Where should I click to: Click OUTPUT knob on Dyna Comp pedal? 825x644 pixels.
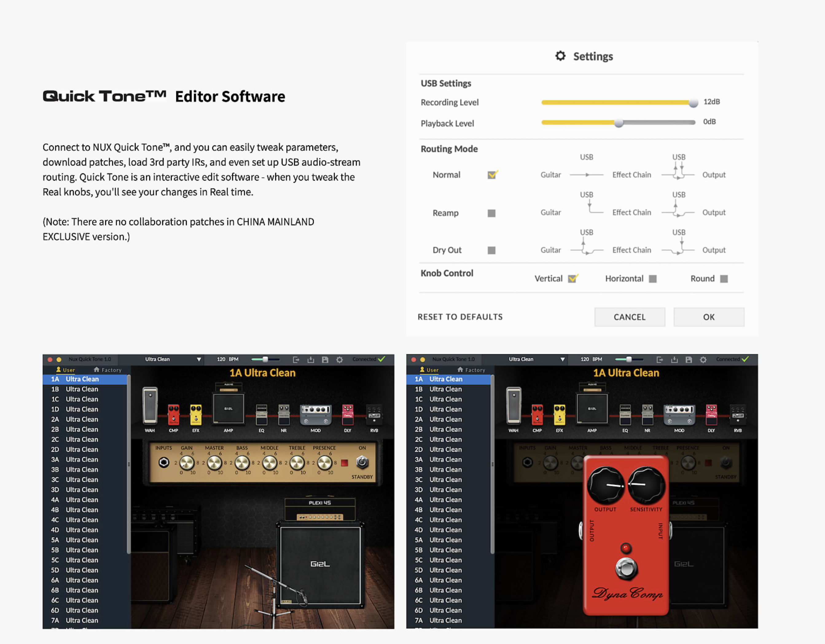tap(605, 485)
